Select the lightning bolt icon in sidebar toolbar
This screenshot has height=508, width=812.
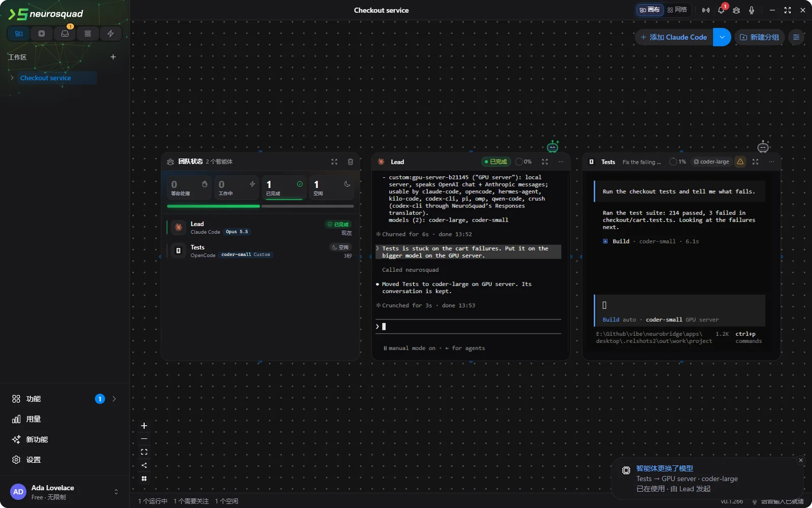[111, 34]
